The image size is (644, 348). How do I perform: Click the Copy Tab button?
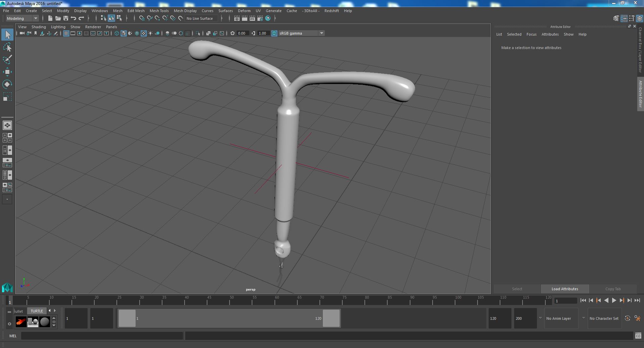click(x=613, y=289)
